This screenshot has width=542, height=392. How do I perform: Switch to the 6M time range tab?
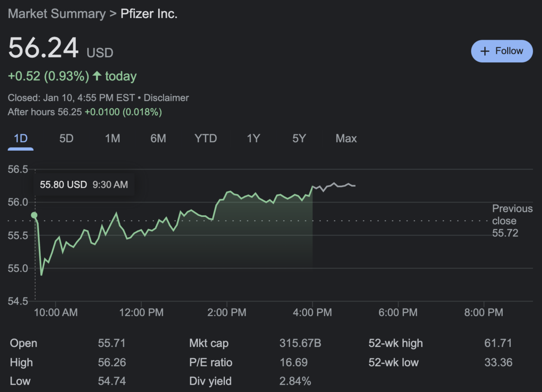(158, 138)
